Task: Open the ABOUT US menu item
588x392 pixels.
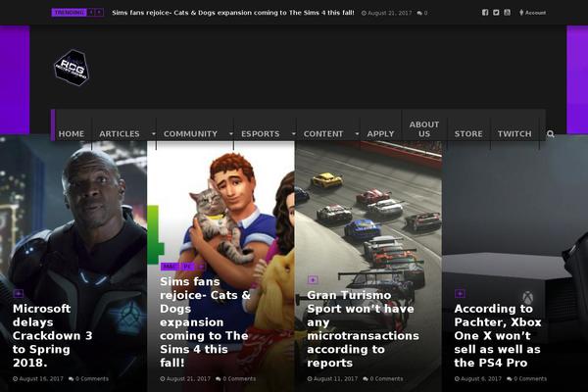Action: 424,129
